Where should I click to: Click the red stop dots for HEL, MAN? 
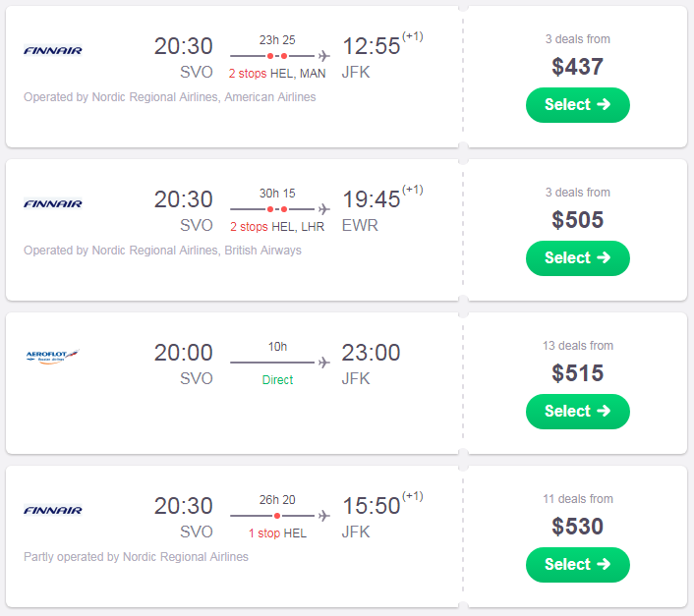[x=277, y=56]
